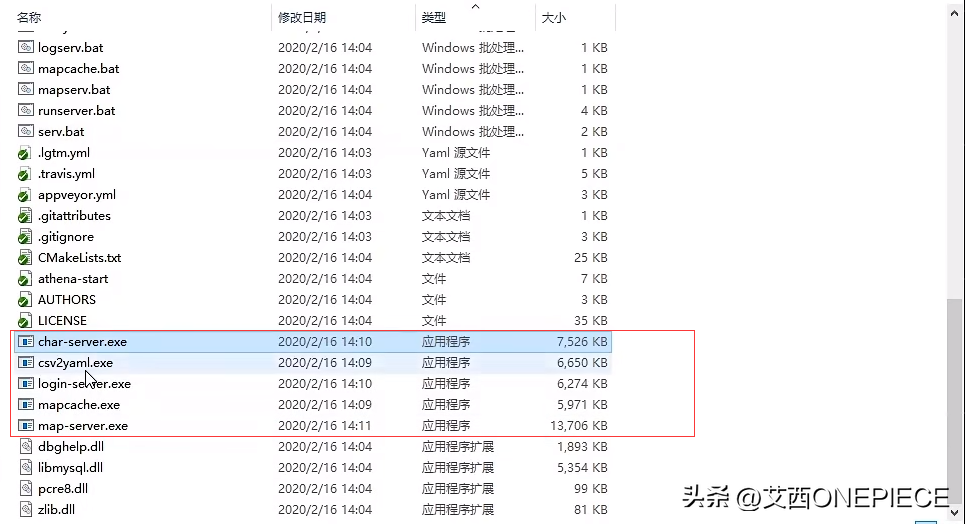
Task: Click the char-server.exe file icon
Action: coord(26,342)
